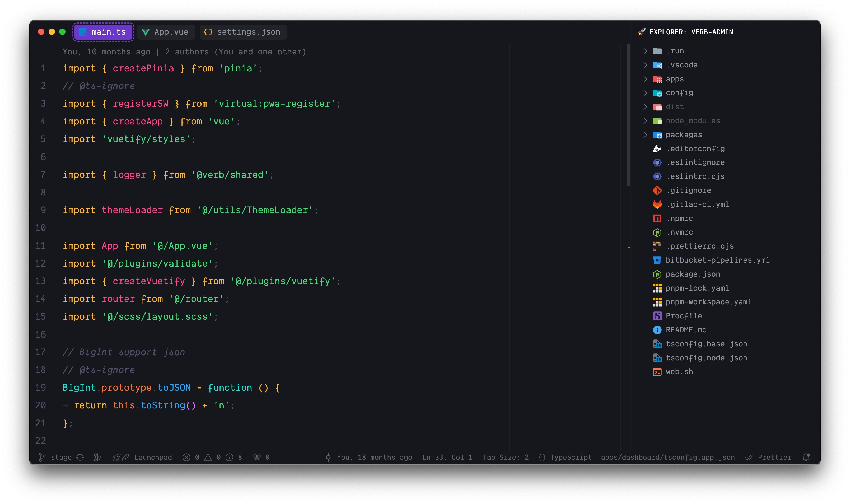
Task: Click the ports broadcast icon in the status bar
Action: pyautogui.click(x=257, y=457)
